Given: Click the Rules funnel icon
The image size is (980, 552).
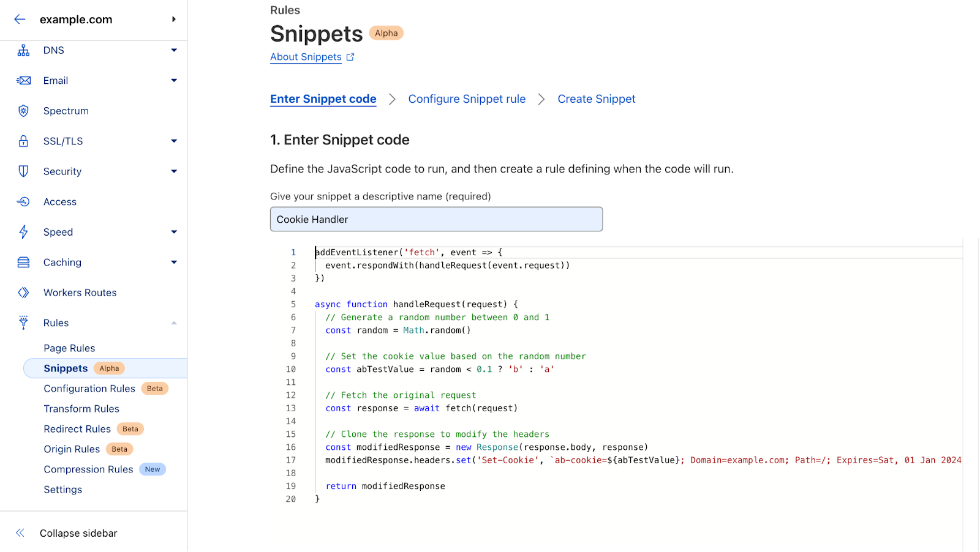Looking at the screenshot, I should tap(23, 323).
